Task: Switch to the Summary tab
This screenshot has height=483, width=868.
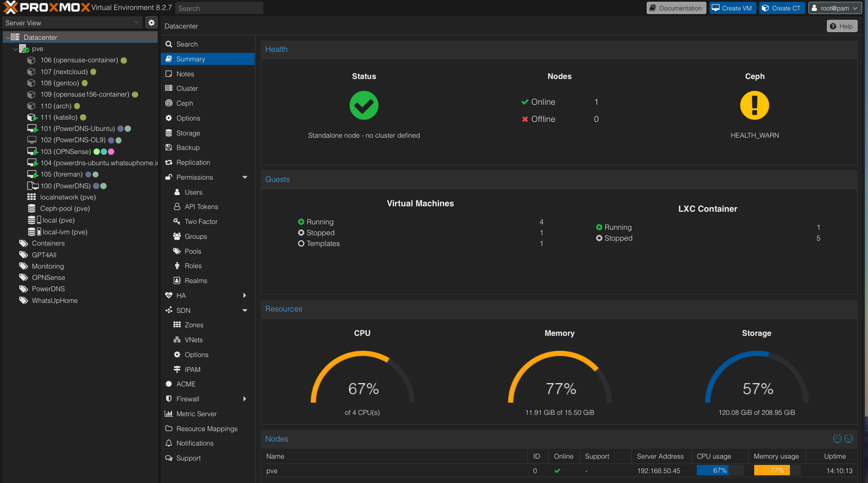Action: (190, 59)
